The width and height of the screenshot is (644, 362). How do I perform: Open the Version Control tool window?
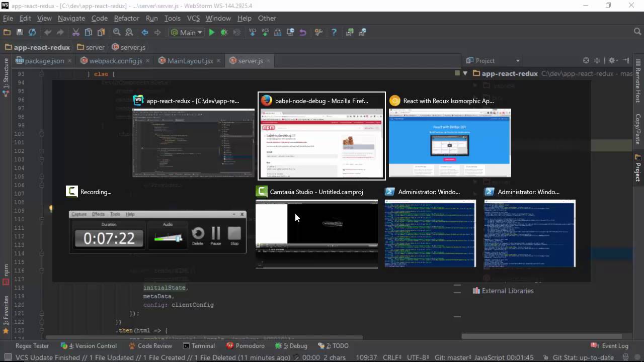tap(89, 346)
